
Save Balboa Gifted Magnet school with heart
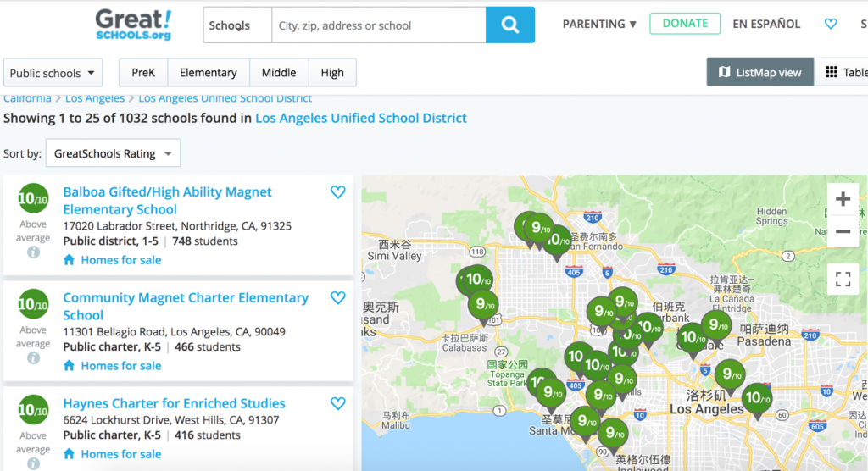(x=337, y=192)
